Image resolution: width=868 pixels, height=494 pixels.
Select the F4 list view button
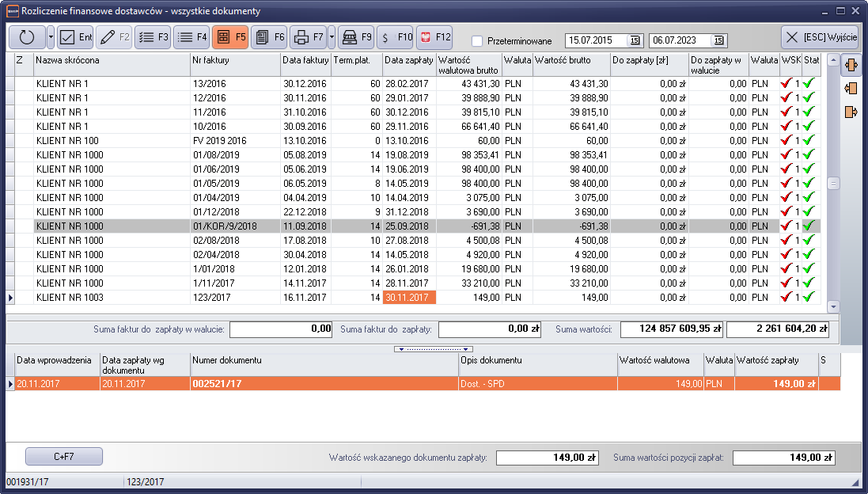(x=191, y=37)
